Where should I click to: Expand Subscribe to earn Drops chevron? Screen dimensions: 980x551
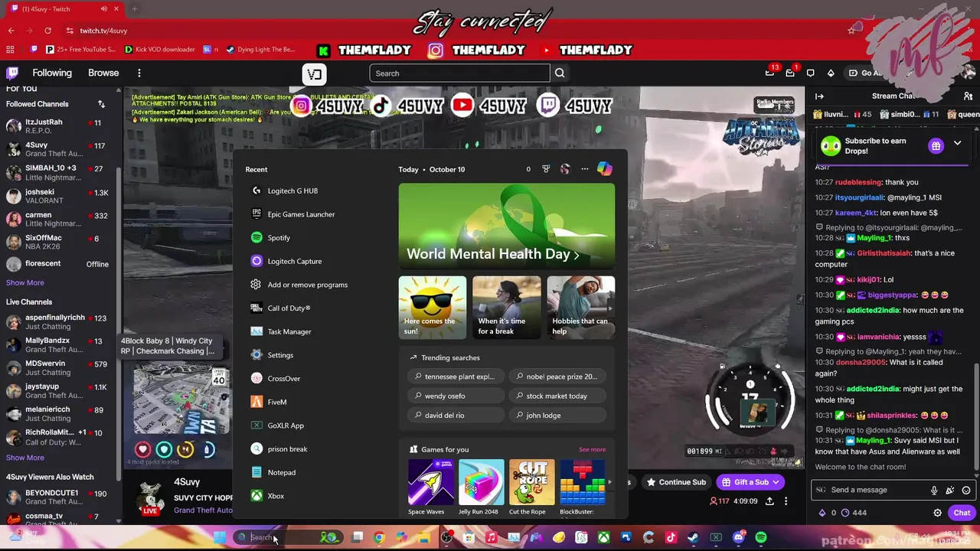[957, 145]
